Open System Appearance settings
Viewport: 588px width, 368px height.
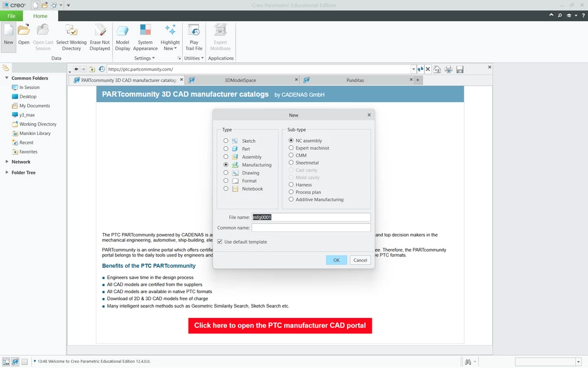coord(145,37)
